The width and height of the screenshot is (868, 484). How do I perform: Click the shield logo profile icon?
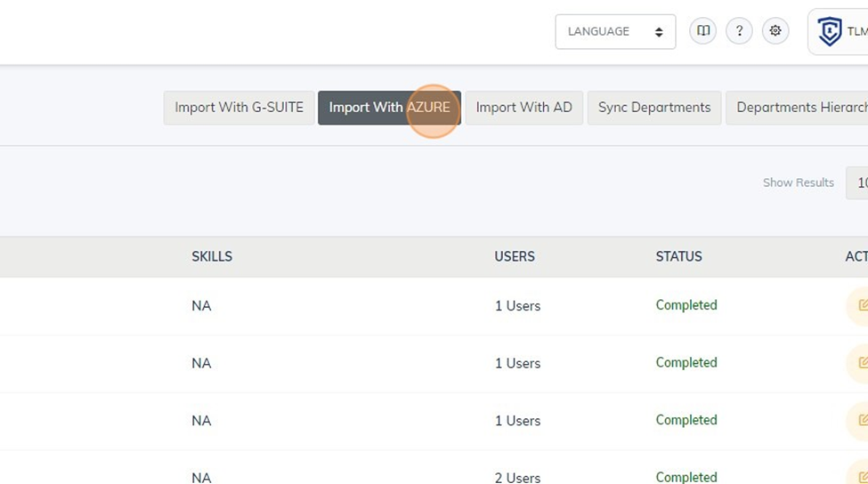click(829, 31)
